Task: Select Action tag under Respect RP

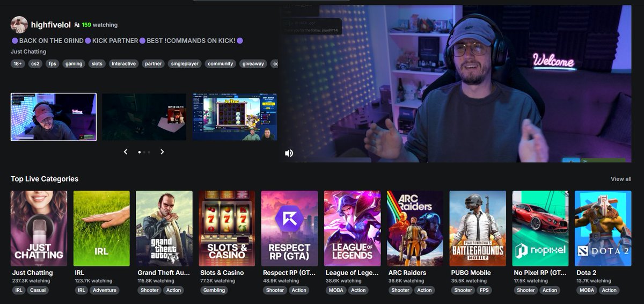Action: click(x=299, y=290)
